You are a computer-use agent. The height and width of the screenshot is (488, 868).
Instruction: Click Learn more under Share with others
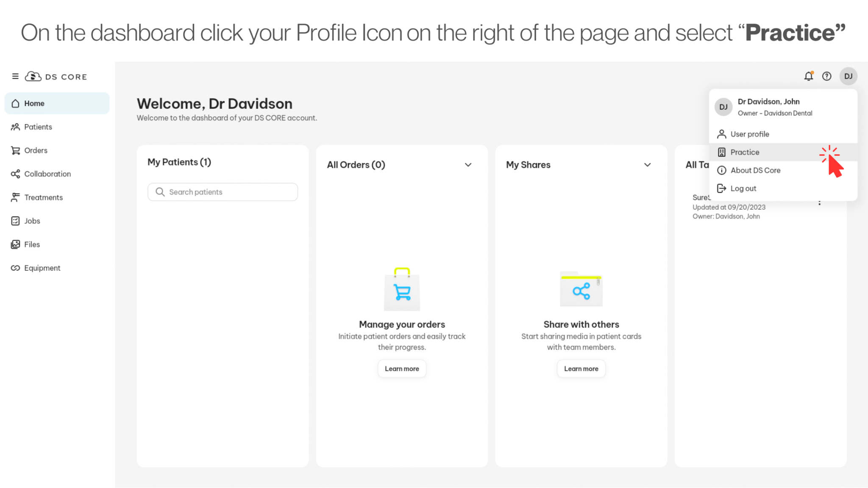581,369
